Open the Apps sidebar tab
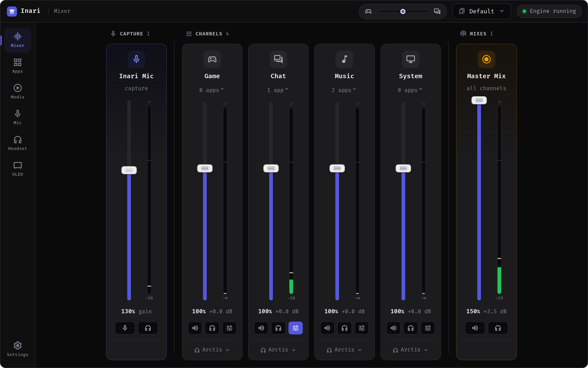The image size is (588, 368). point(17,66)
